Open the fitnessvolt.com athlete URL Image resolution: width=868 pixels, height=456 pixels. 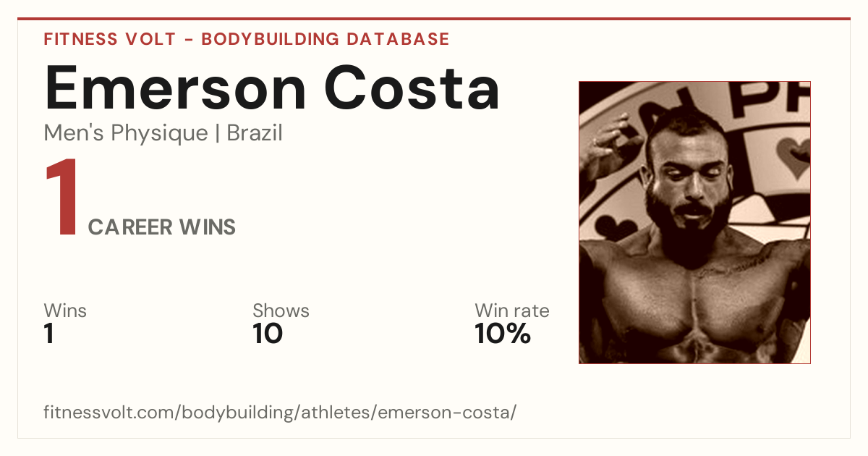(x=280, y=413)
